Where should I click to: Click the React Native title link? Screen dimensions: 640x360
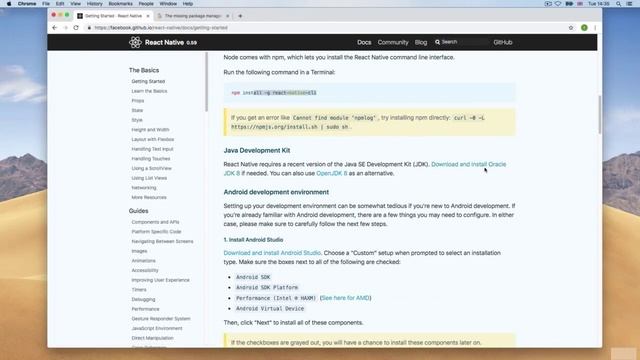(x=164, y=42)
